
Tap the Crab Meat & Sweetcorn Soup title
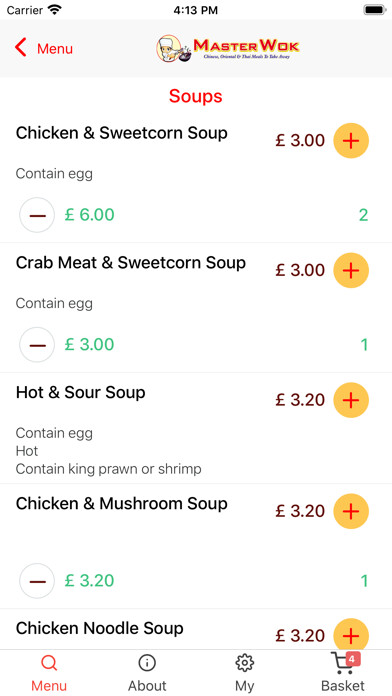click(131, 263)
